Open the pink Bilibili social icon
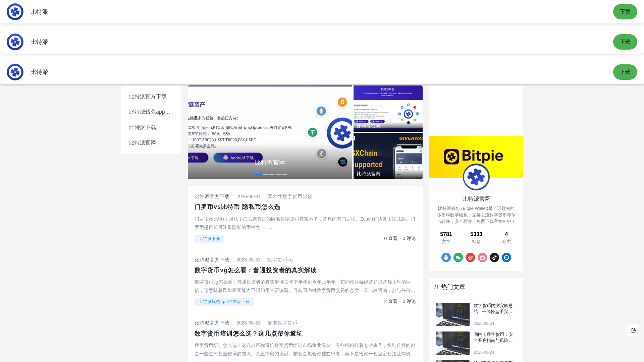Viewport: 644px width, 362px height. click(x=482, y=257)
